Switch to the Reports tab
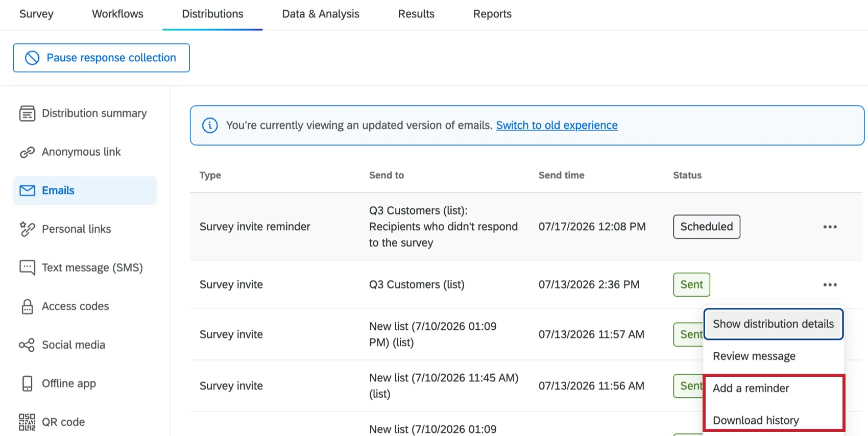The image size is (868, 436). [492, 14]
